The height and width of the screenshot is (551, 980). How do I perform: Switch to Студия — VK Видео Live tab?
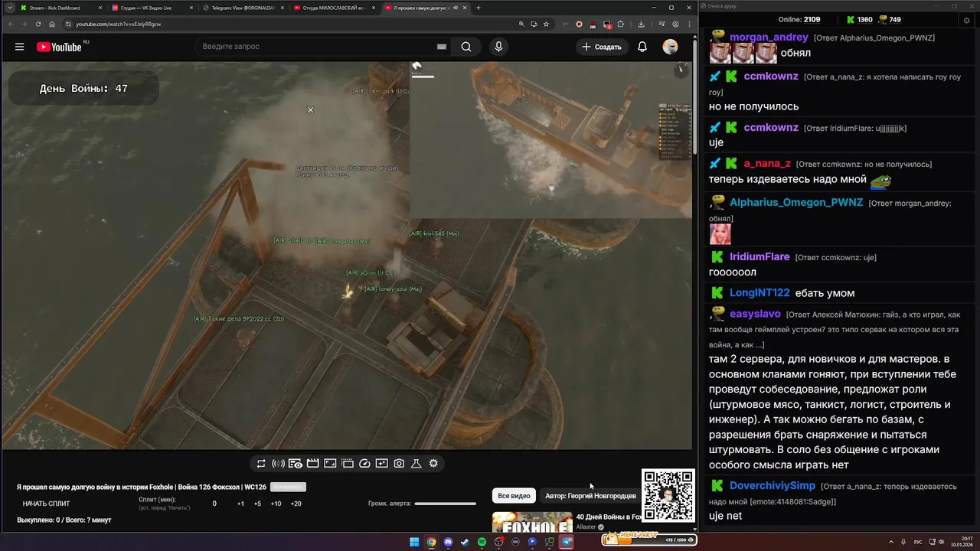click(x=152, y=8)
